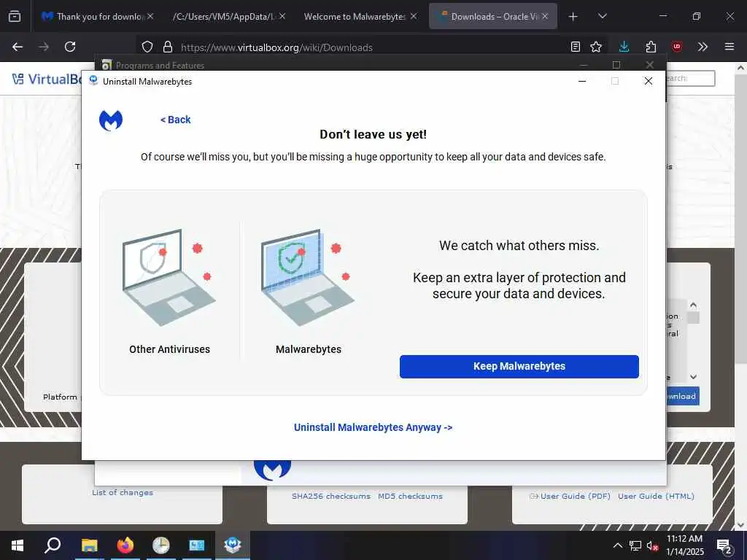Open User Guide (HTML) link
Viewport: 747px width, 560px height.
click(x=656, y=496)
